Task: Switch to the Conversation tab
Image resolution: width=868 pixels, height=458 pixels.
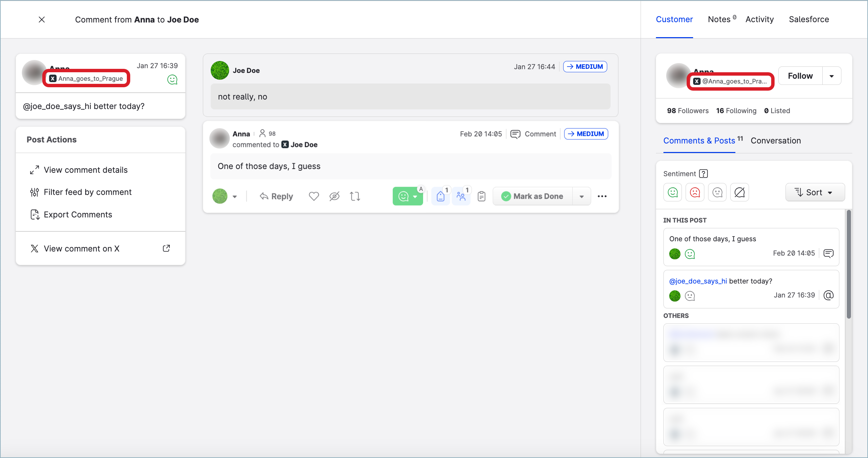Action: pyautogui.click(x=776, y=141)
